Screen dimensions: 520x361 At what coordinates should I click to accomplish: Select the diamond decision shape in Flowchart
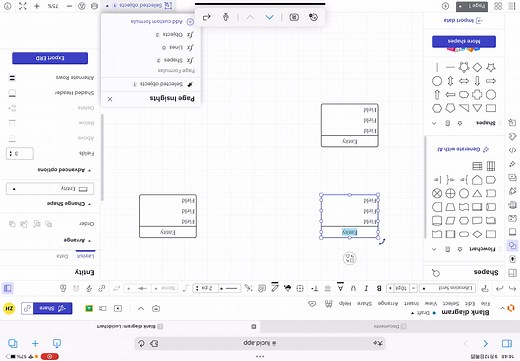pyautogui.click(x=477, y=234)
